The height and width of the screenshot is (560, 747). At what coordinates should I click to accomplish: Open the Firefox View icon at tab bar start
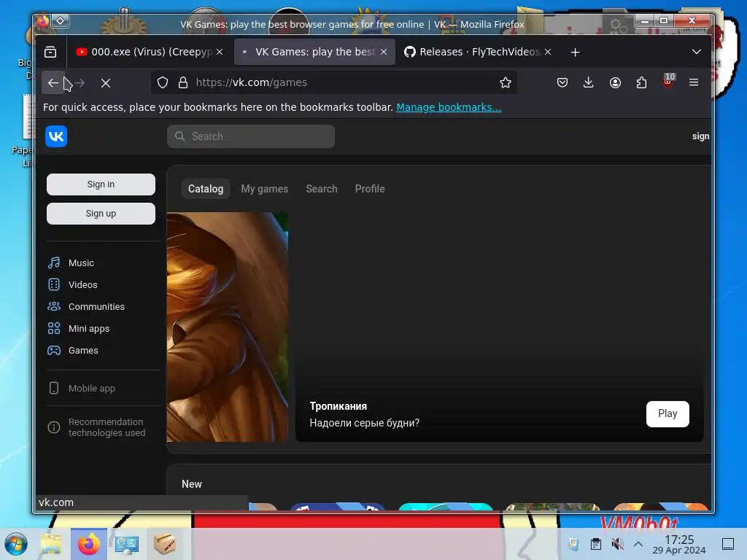point(50,52)
